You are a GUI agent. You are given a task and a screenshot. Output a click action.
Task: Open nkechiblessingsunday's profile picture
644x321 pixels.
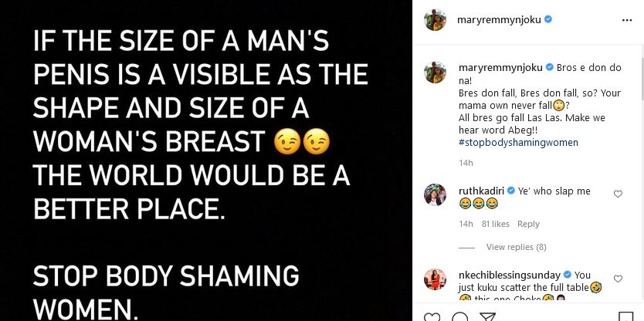point(435,280)
